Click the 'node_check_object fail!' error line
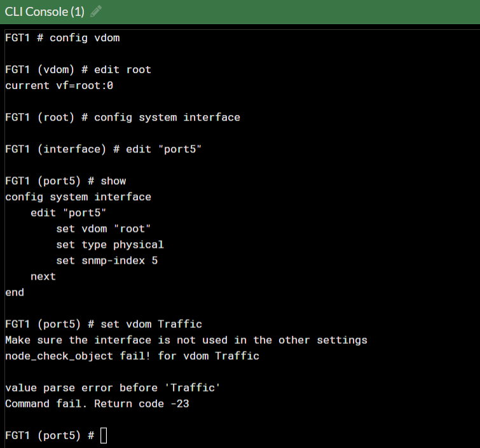 click(x=132, y=356)
